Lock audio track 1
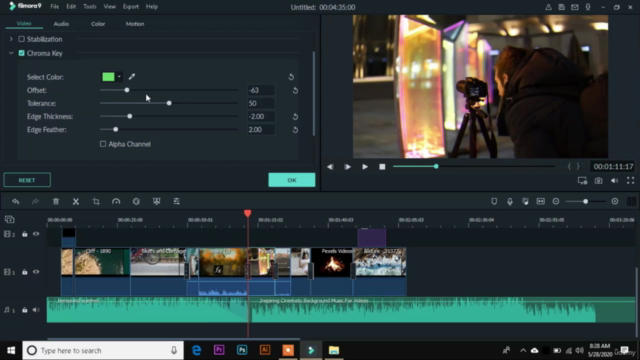Image resolution: width=640 pixels, height=360 pixels. coord(24,310)
